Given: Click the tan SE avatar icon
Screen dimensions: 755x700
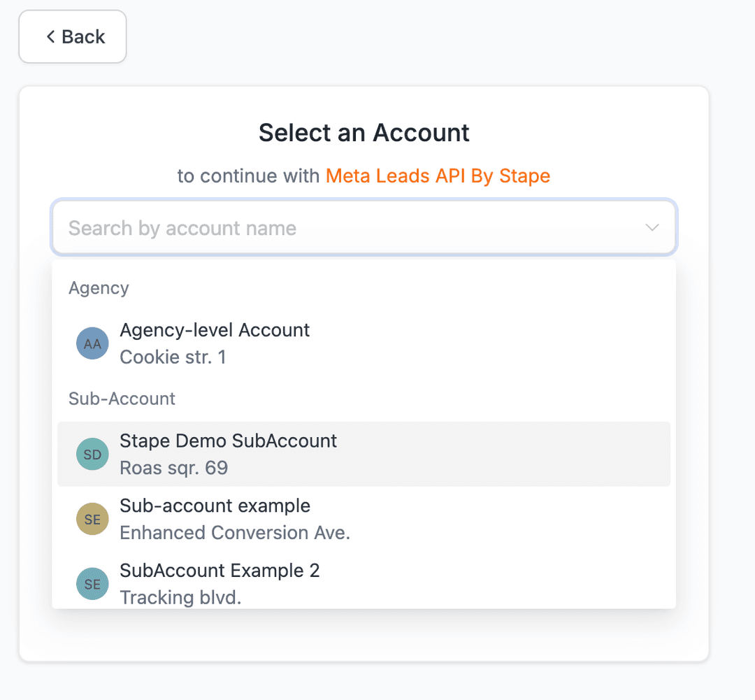Looking at the screenshot, I should pos(92,519).
